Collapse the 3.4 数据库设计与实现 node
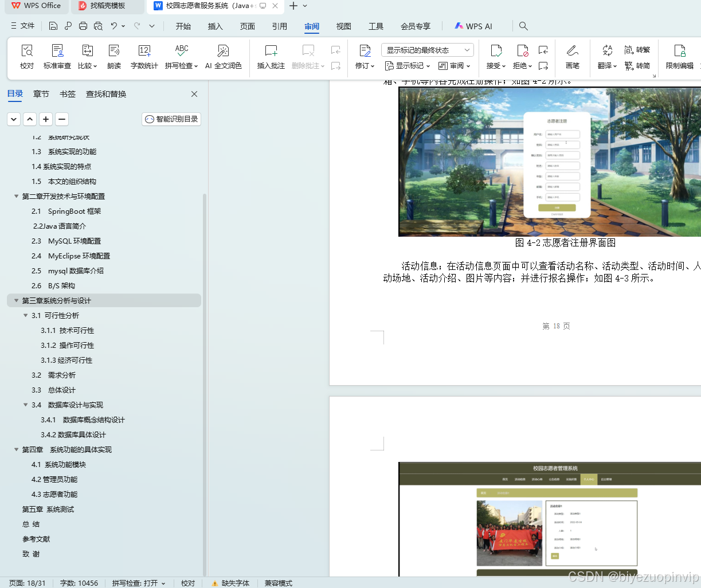Viewport: 701px width, 588px height. (x=25, y=405)
